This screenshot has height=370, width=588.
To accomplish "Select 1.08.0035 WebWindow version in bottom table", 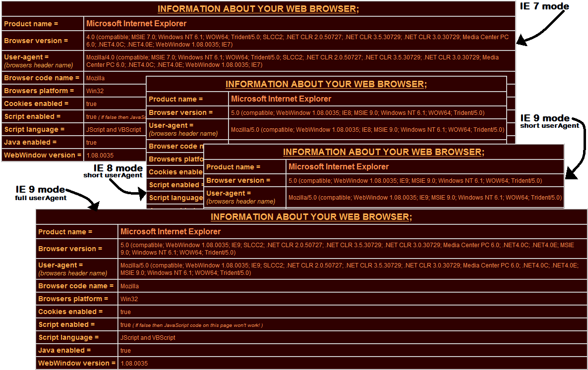I will pyautogui.click(x=134, y=364).
